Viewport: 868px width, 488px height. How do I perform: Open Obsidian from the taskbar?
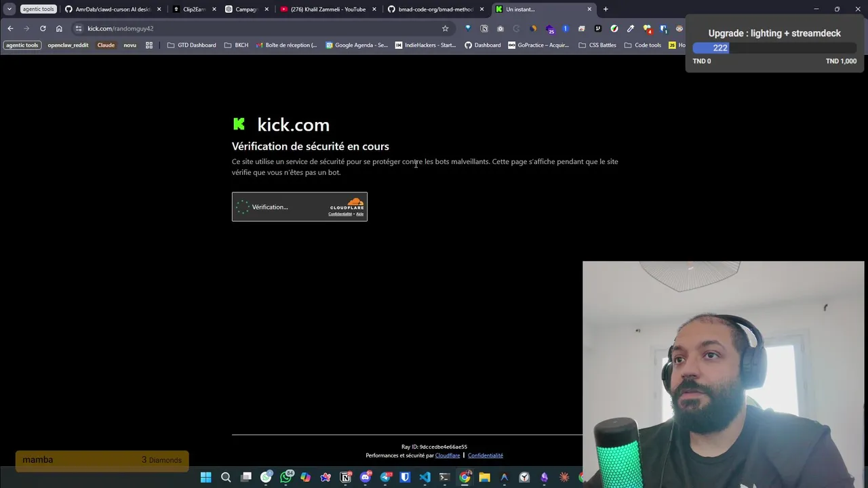coord(544,477)
